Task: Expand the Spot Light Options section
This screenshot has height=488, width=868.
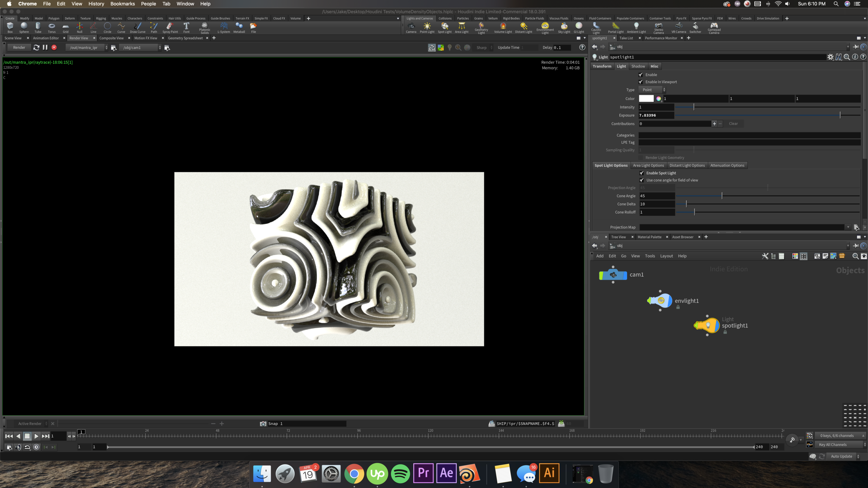Action: pyautogui.click(x=610, y=165)
